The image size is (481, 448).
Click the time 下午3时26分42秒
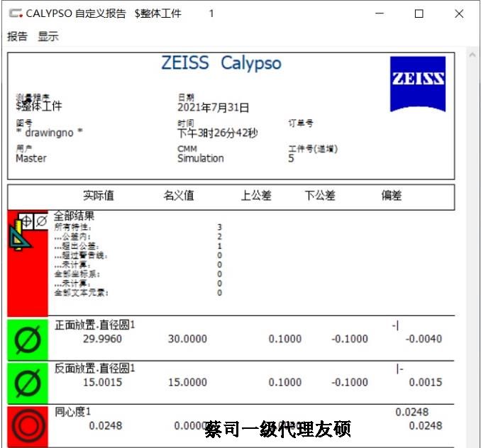coord(218,133)
